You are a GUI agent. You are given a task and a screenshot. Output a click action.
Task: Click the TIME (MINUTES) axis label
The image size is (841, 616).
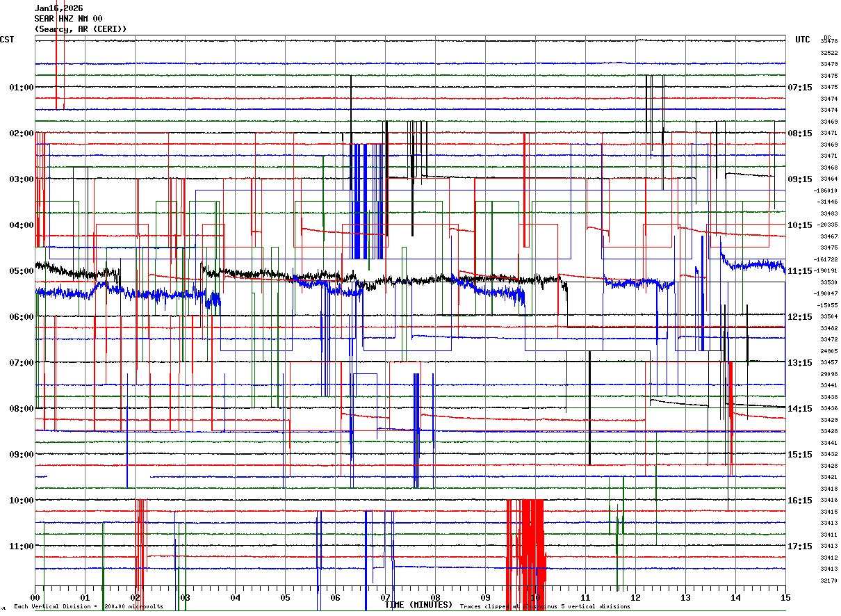[x=418, y=605]
